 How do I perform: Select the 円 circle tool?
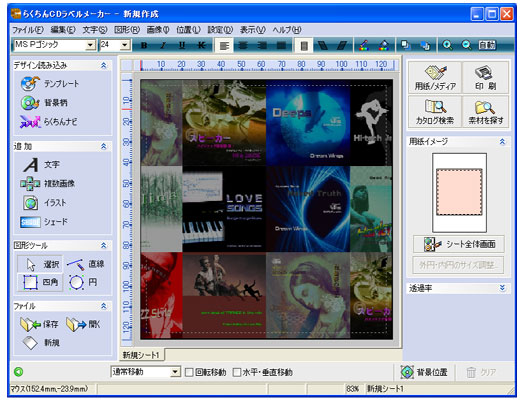(83, 283)
